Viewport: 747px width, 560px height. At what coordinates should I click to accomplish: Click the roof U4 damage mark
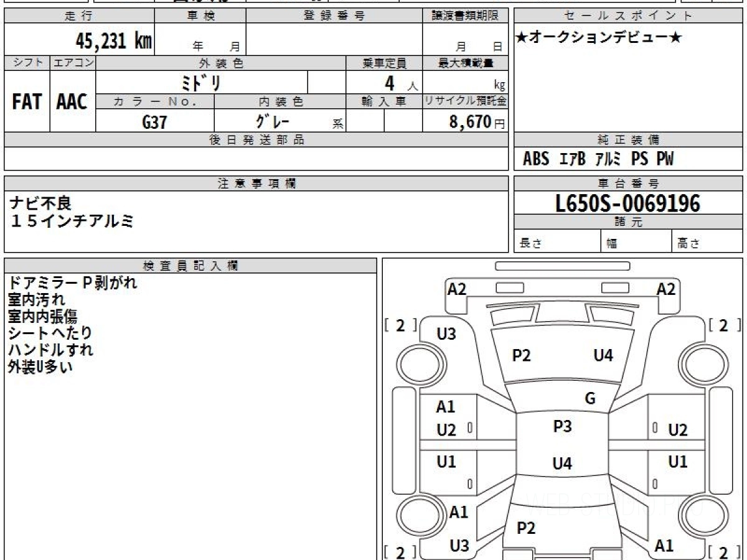562,464
